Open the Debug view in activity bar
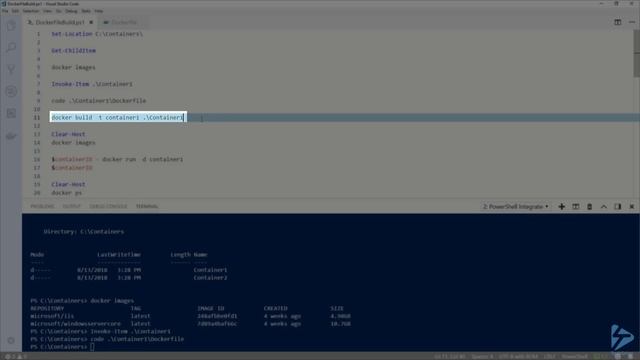Viewport: 640px width, 360px height. pyautogui.click(x=11, y=91)
